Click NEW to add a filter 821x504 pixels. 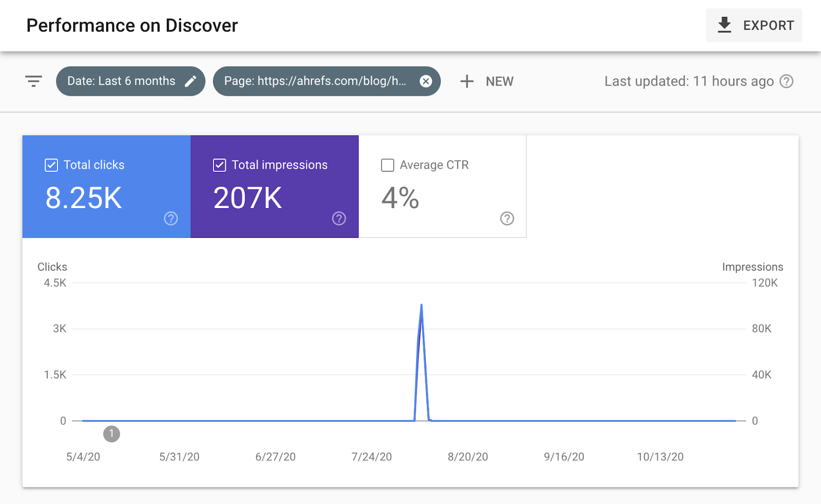click(486, 81)
